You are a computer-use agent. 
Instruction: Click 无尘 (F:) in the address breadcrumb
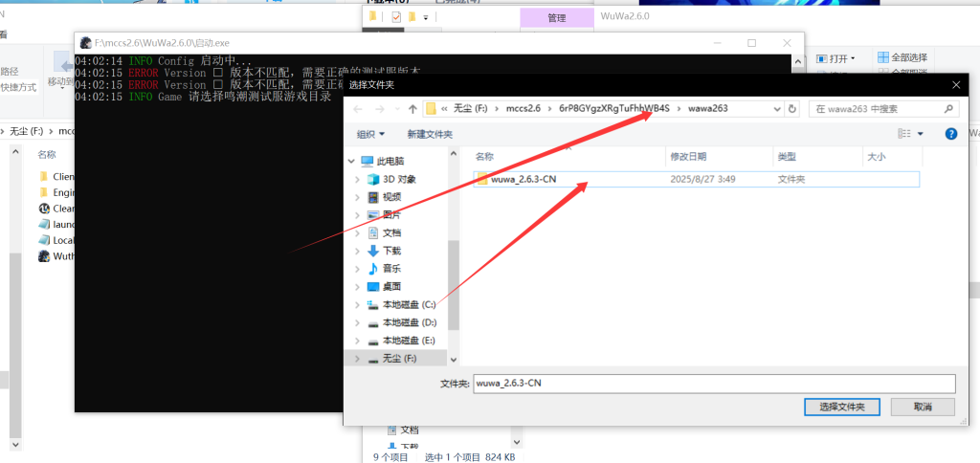coord(471,109)
